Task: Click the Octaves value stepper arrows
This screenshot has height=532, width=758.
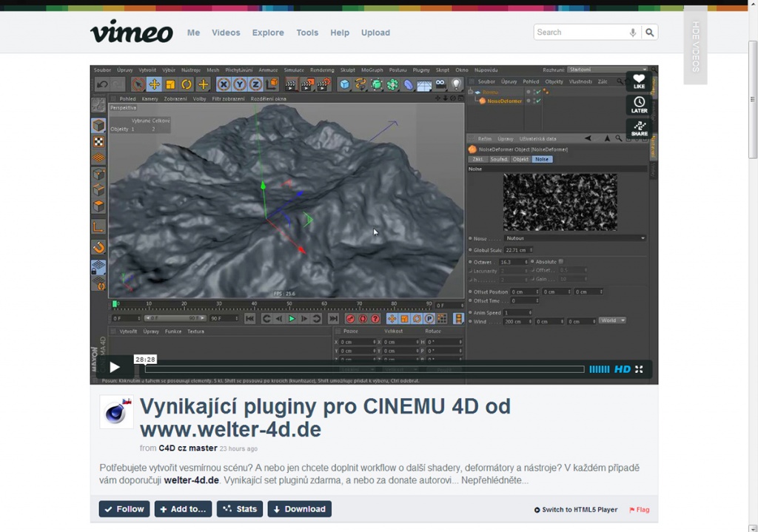Action: (x=526, y=262)
